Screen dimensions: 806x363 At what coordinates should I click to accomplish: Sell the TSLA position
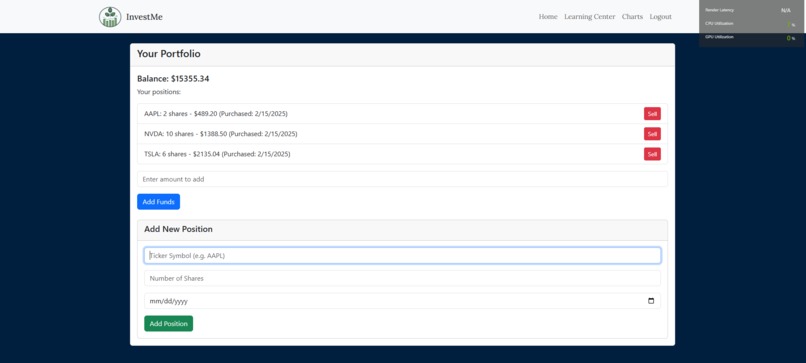(x=652, y=154)
